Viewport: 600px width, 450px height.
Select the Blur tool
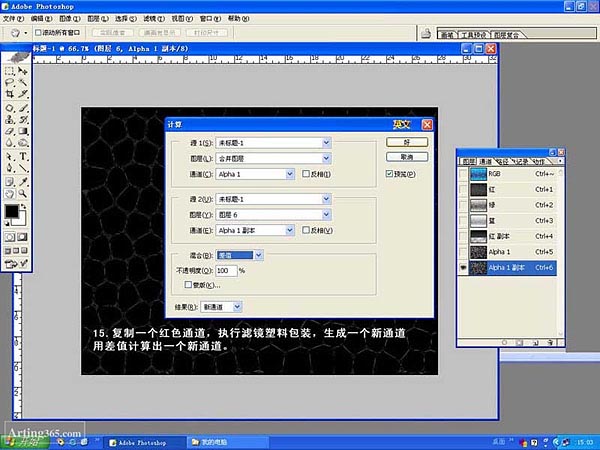click(x=10, y=143)
